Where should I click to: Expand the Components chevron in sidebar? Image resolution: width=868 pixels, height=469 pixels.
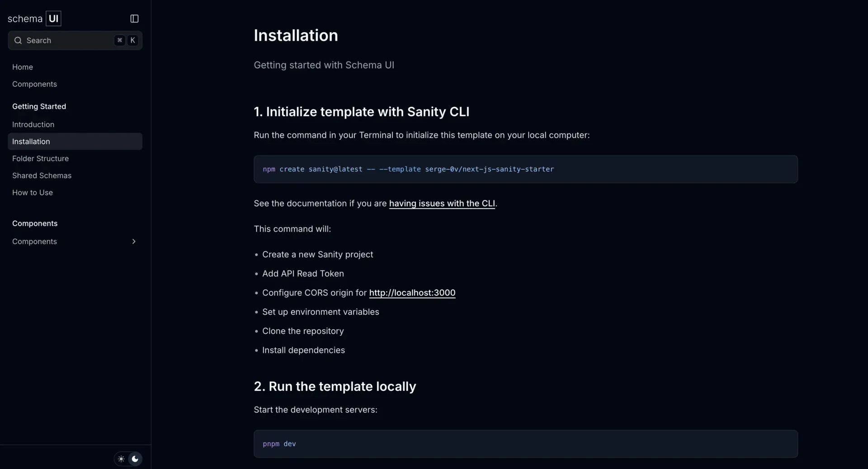(x=133, y=242)
